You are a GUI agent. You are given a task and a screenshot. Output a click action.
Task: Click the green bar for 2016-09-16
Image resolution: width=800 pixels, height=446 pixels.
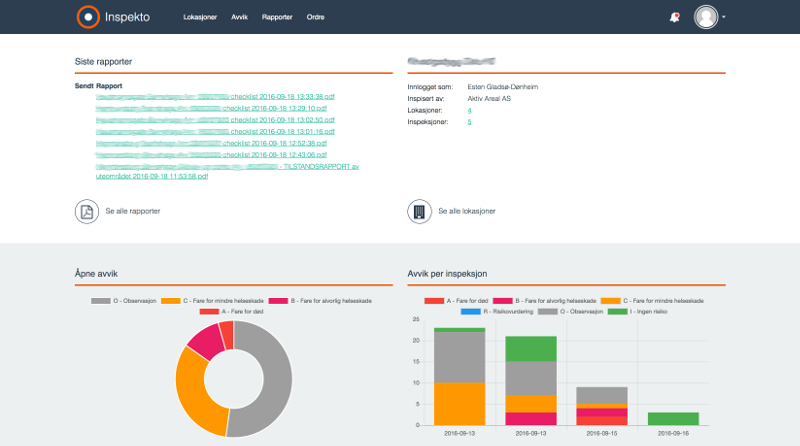point(673,419)
